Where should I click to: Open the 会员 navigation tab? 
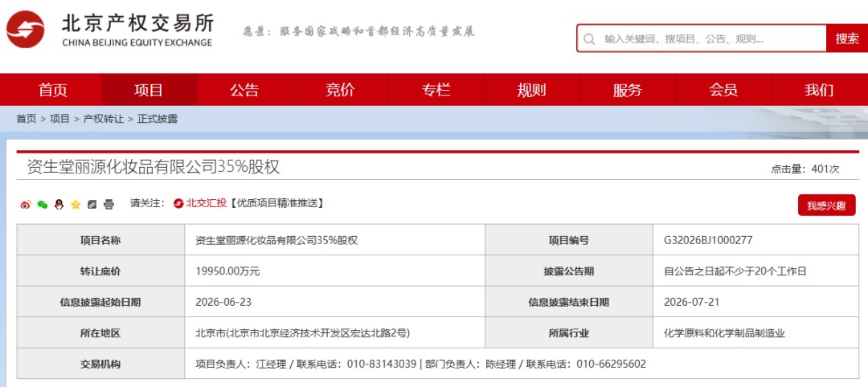click(x=723, y=90)
